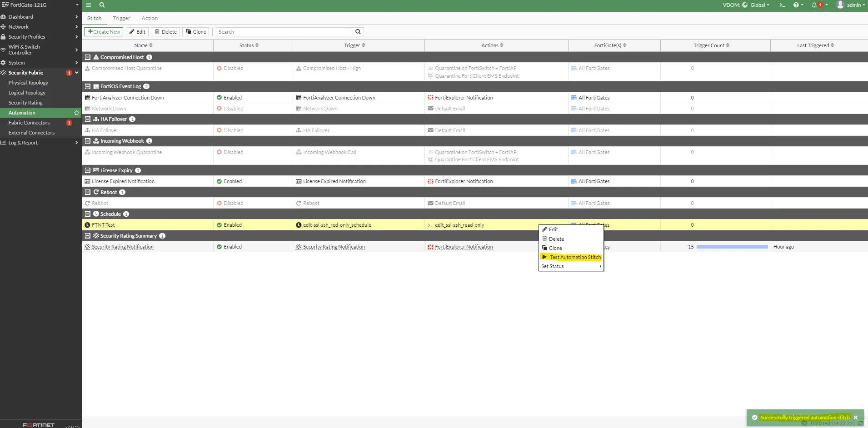Click the Network sidebar icon
The height and width of the screenshot is (428, 868).
3,27
